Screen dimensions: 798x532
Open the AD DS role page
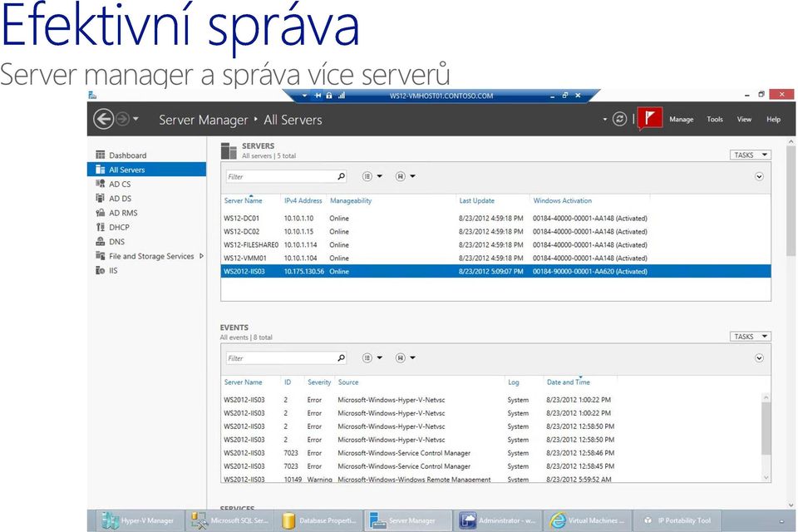[x=146, y=198]
